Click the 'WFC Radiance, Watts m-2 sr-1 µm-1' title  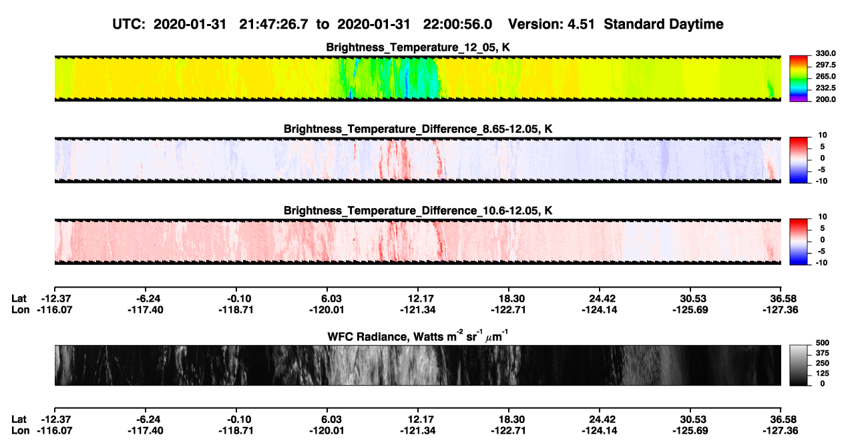[418, 336]
